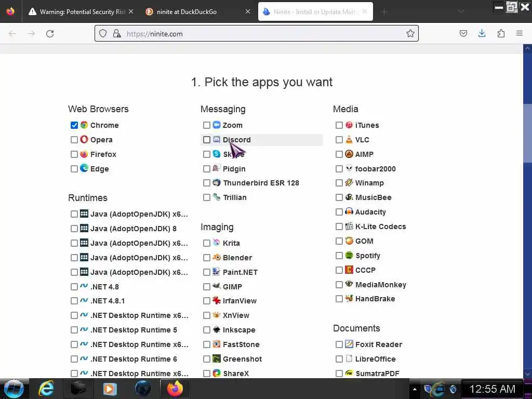This screenshot has width=532, height=399.
Task: Select the LibreOffice checkbox
Action: tap(339, 358)
